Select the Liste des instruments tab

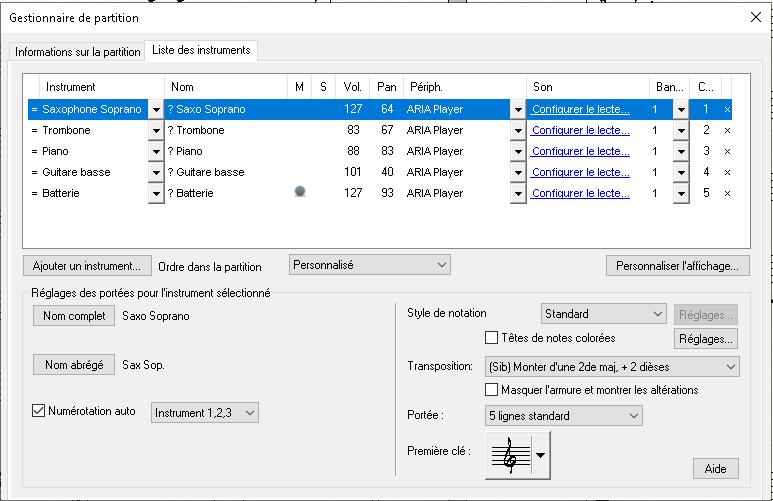[203, 50]
